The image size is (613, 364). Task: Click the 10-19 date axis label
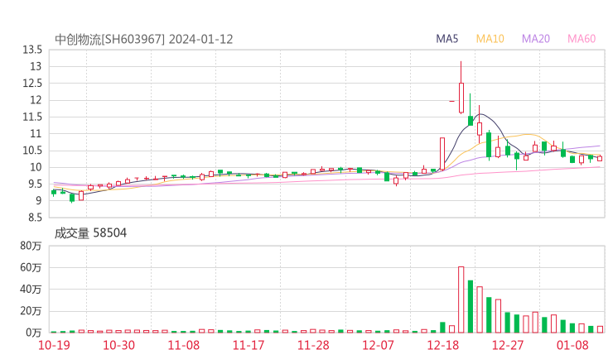[x=54, y=345]
